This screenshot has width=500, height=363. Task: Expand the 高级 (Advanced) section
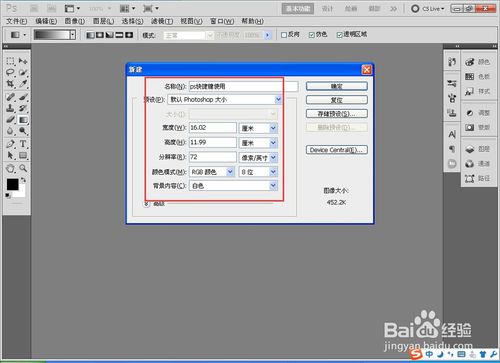[x=147, y=204]
